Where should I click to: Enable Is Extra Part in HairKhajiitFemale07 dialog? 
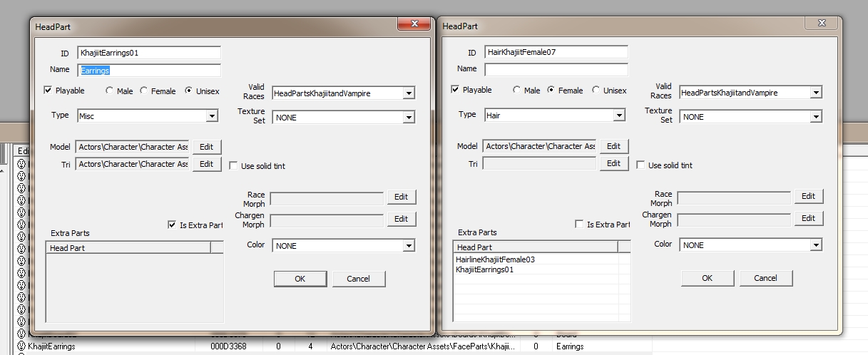pos(579,225)
